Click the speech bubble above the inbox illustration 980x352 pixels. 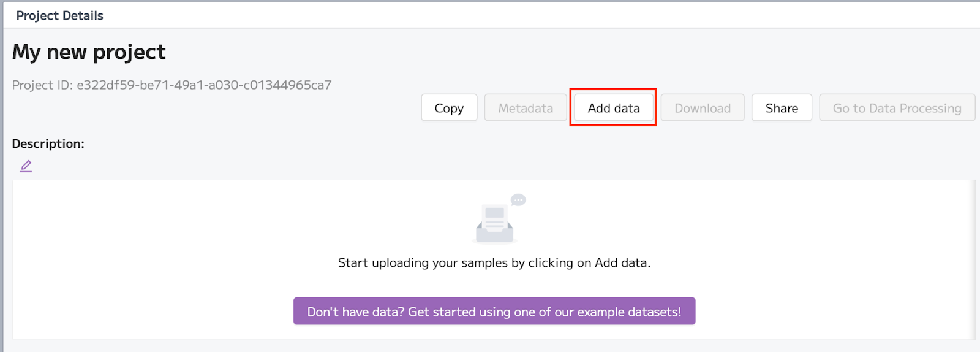518,200
